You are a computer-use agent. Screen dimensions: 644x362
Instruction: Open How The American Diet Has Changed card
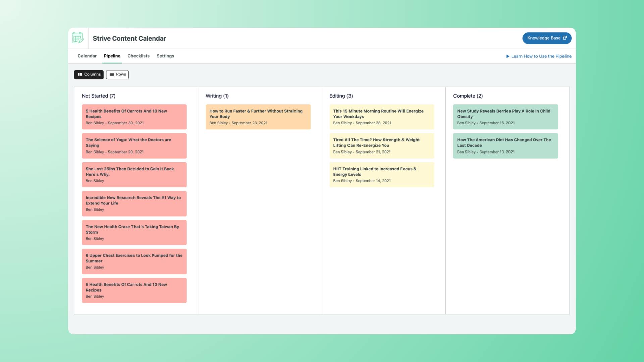(x=505, y=146)
